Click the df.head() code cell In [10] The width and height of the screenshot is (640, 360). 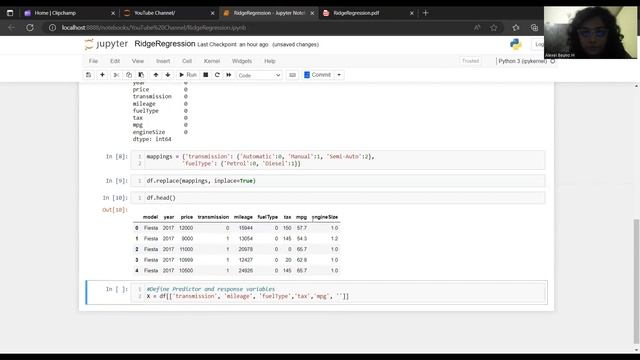pos(338,198)
